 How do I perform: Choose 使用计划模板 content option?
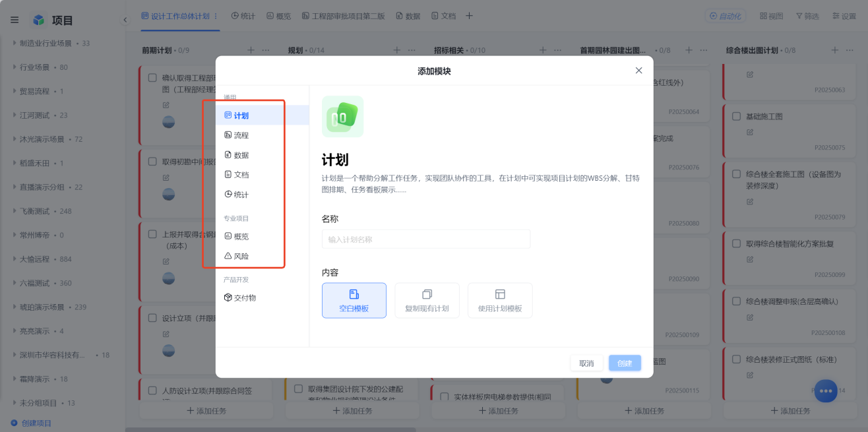pos(500,301)
